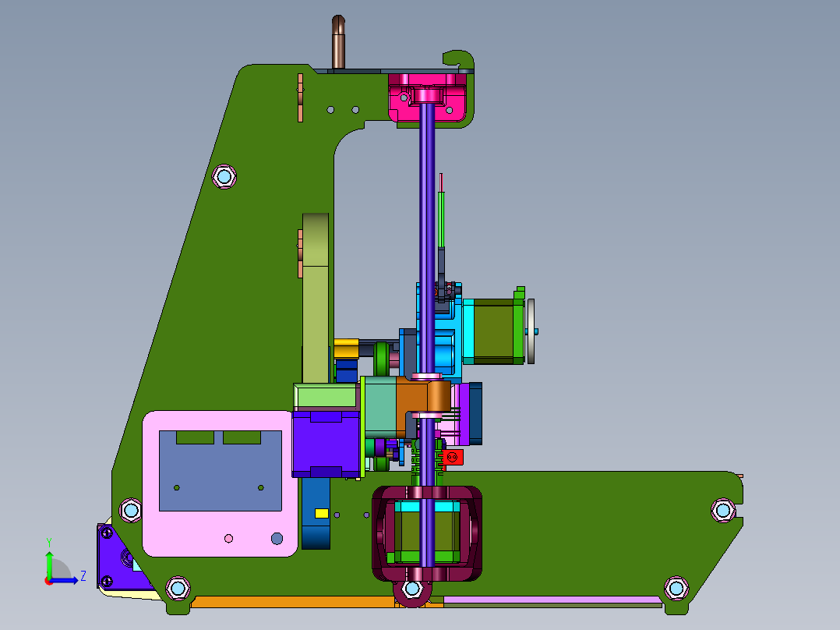This screenshot has height=630, width=840.
Task: Select the vertical purple lead screw rod
Action: tap(427, 241)
